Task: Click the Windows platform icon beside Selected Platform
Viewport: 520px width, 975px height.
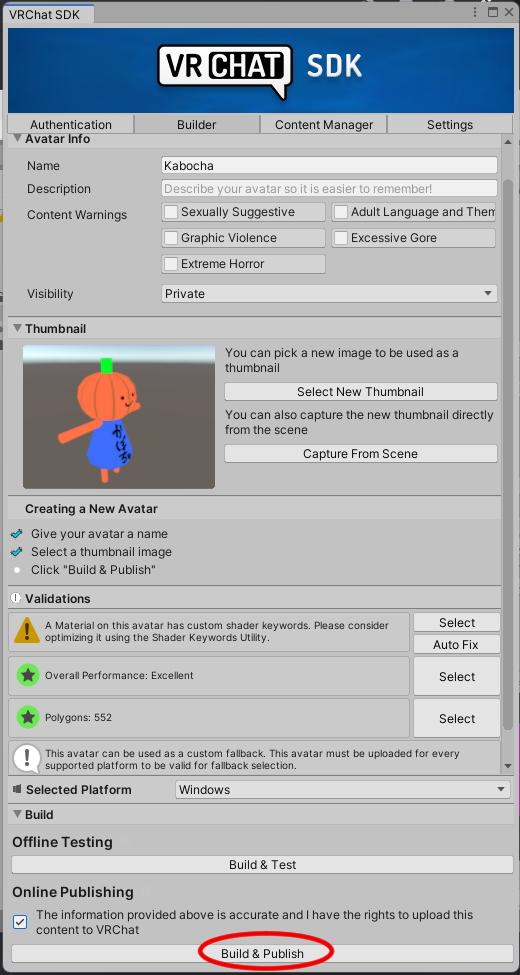Action: (17, 790)
